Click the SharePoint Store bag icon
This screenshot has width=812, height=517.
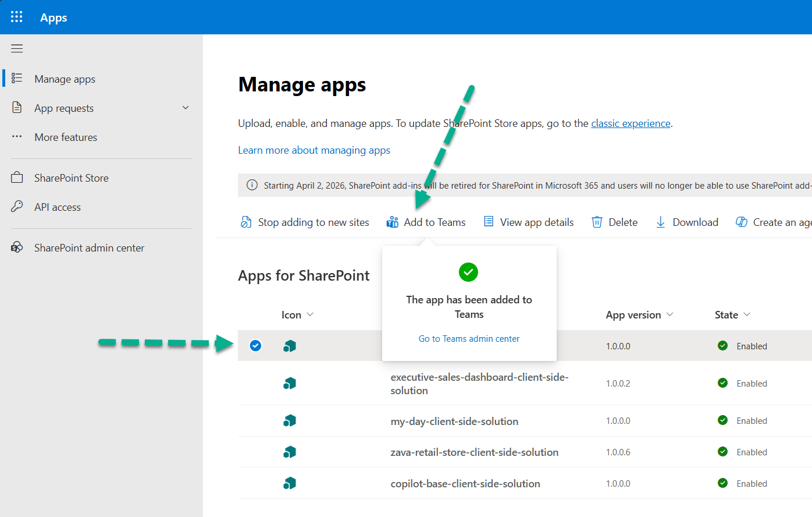click(x=17, y=178)
